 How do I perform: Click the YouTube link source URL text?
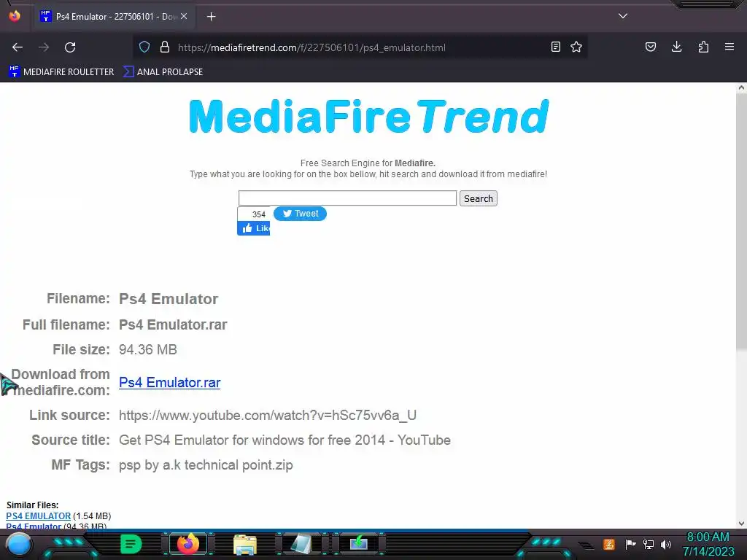point(267,415)
